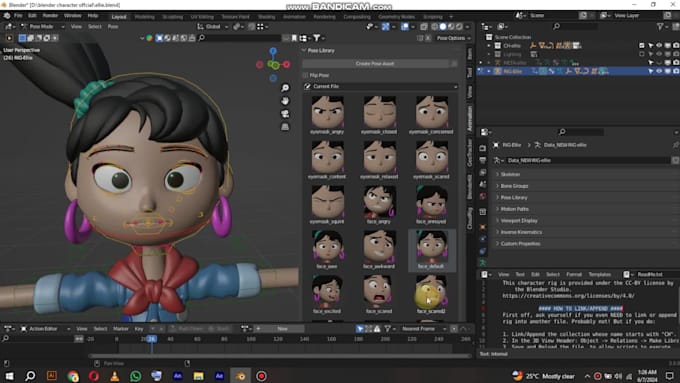Click the VLC cone taskbar icon
This screenshot has width=680, height=383.
(x=114, y=376)
